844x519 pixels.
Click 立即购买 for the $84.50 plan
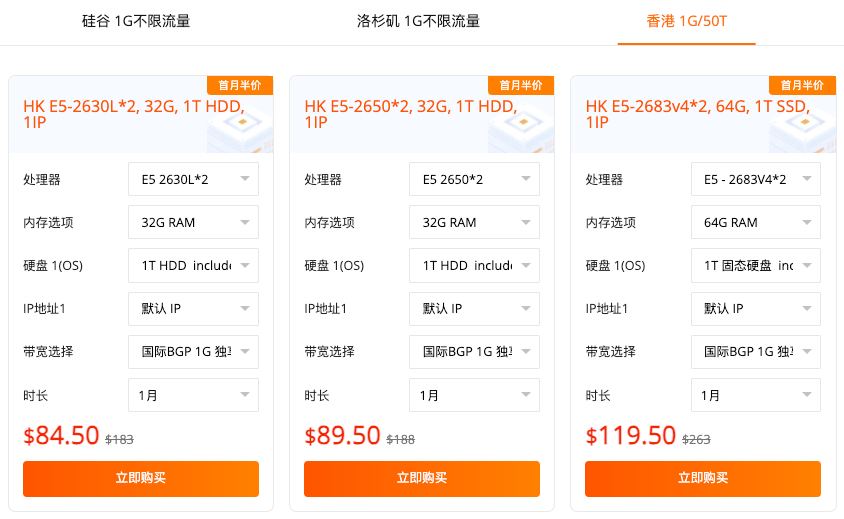pos(141,478)
